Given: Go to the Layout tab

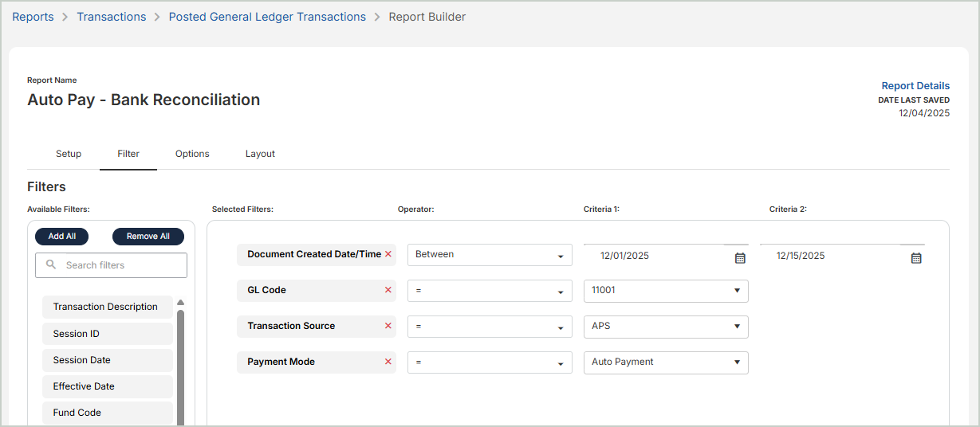Looking at the screenshot, I should [260, 154].
